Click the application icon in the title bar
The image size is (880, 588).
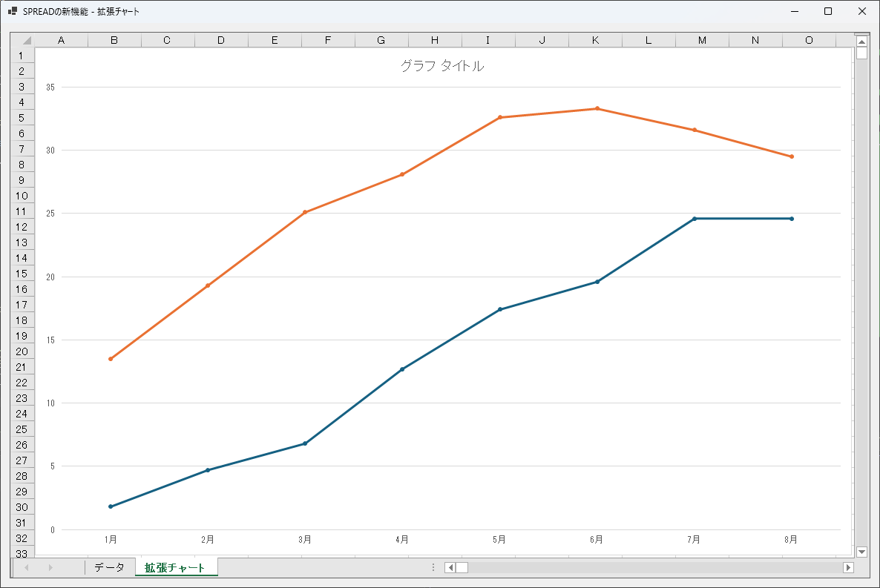tap(13, 11)
